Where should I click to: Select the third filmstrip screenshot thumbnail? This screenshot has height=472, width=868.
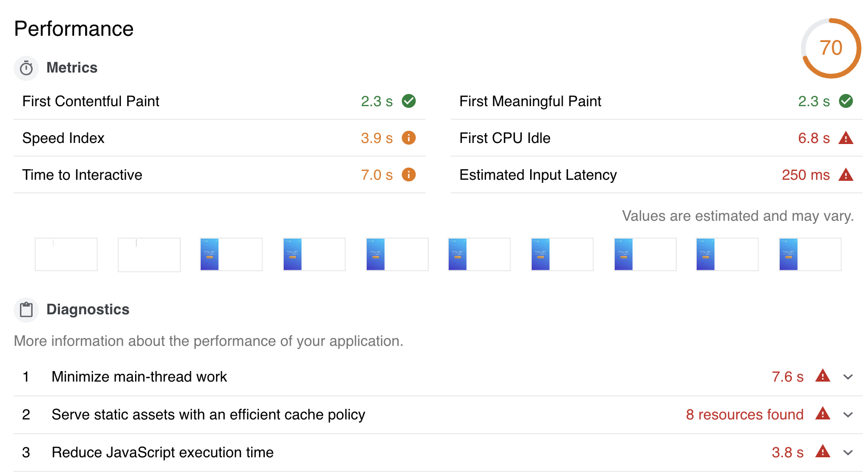coord(231,254)
